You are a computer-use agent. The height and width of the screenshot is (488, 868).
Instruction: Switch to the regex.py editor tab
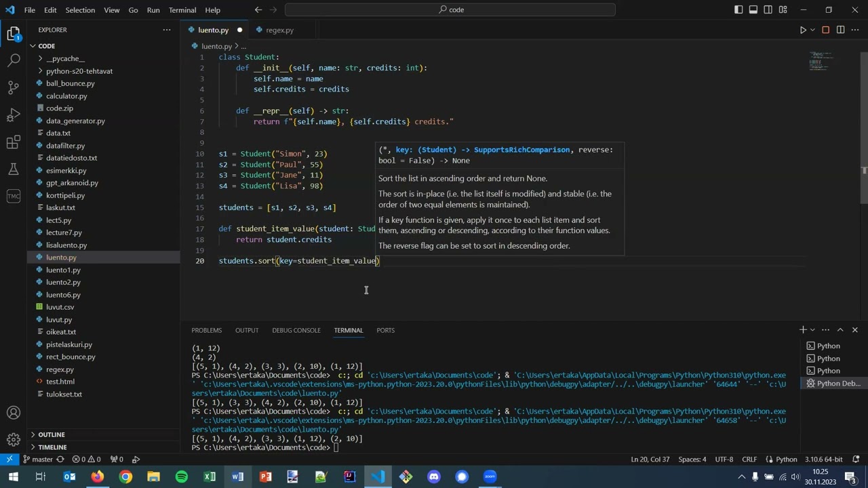(x=279, y=30)
